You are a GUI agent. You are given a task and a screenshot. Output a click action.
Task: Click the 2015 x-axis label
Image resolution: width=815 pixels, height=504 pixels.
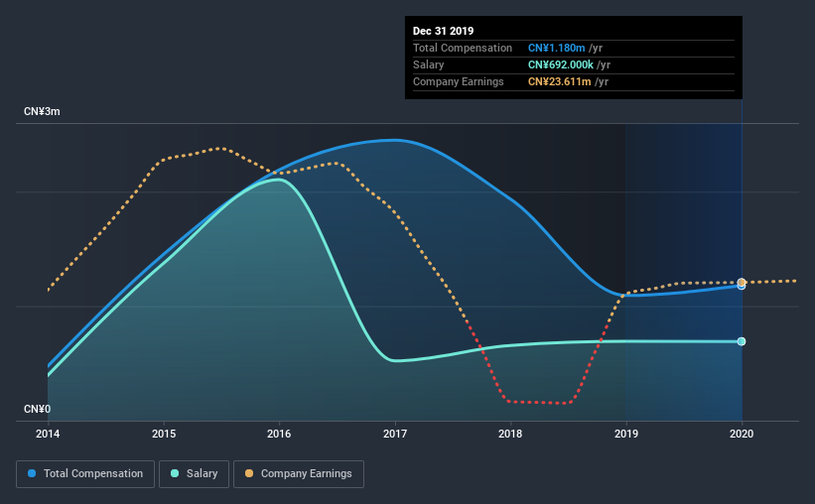point(164,434)
